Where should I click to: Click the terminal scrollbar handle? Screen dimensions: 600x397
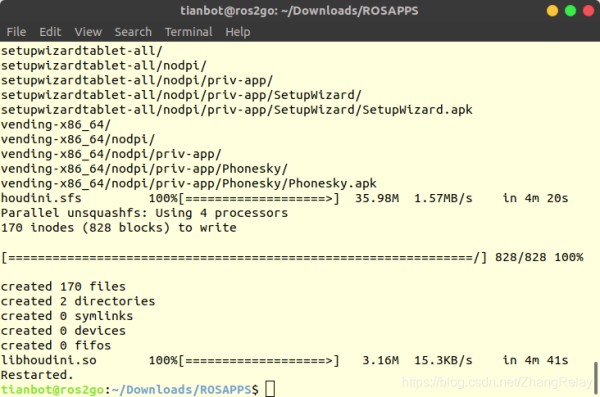[x=596, y=377]
